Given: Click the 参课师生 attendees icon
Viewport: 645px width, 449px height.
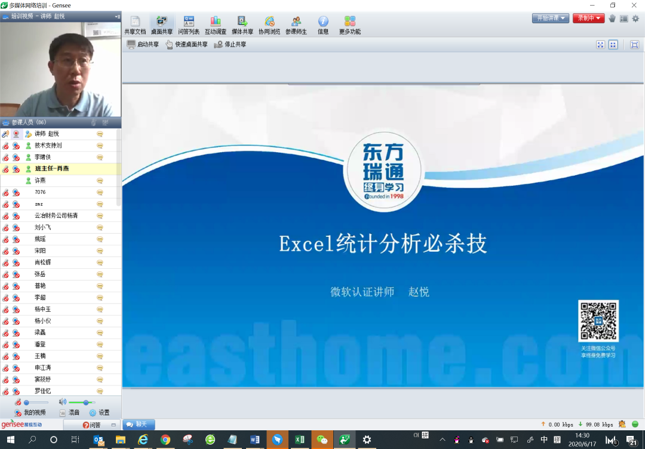Looking at the screenshot, I should point(296,25).
